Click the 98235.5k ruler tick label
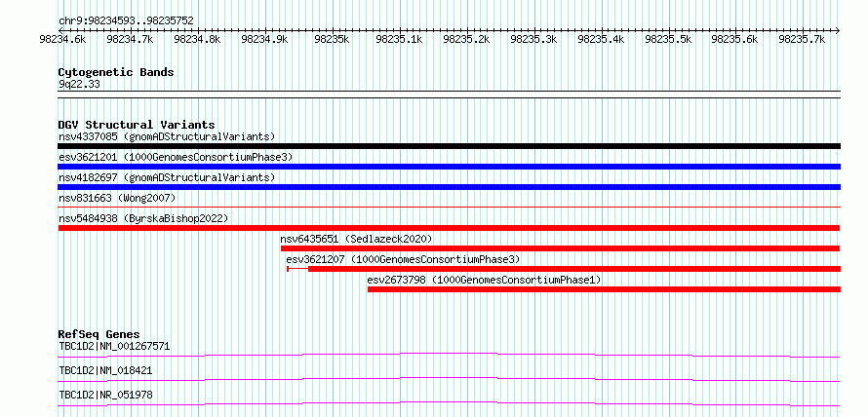Screen dimensions: 868x417 pyautogui.click(x=668, y=39)
